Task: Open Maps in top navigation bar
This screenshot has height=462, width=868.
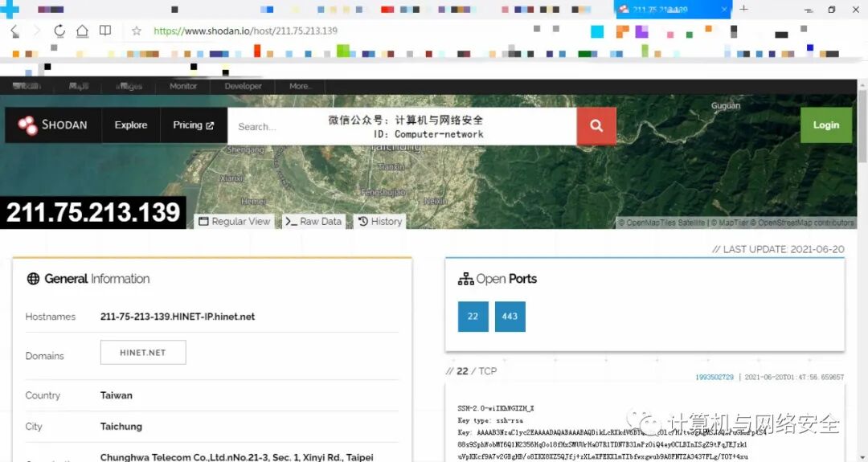Action: coord(79,86)
